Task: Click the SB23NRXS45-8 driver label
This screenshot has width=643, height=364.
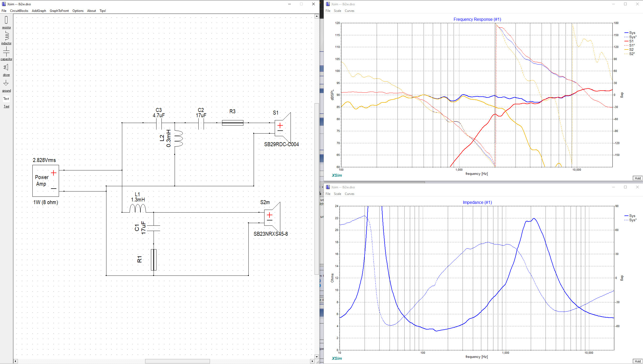Action: click(x=271, y=234)
